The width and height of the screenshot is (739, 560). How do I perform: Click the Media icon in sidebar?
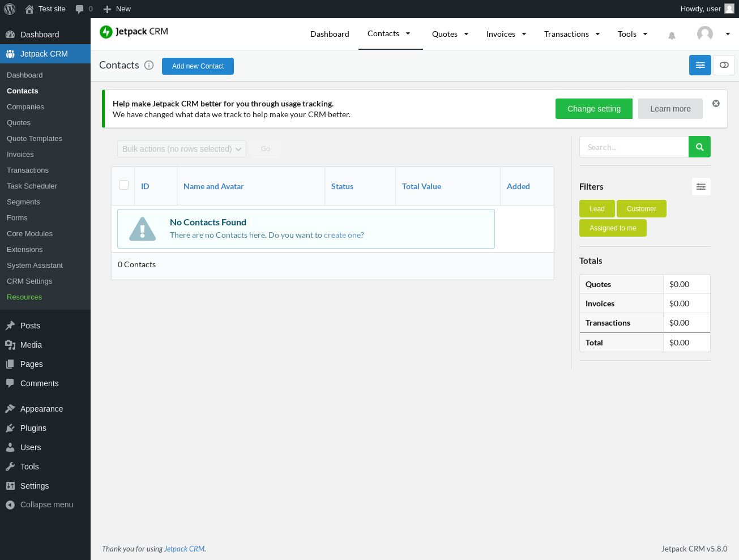click(10, 345)
